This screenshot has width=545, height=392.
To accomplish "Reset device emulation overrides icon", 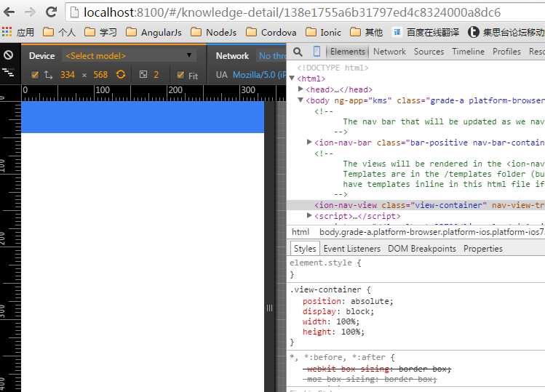I will pyautogui.click(x=8, y=55).
